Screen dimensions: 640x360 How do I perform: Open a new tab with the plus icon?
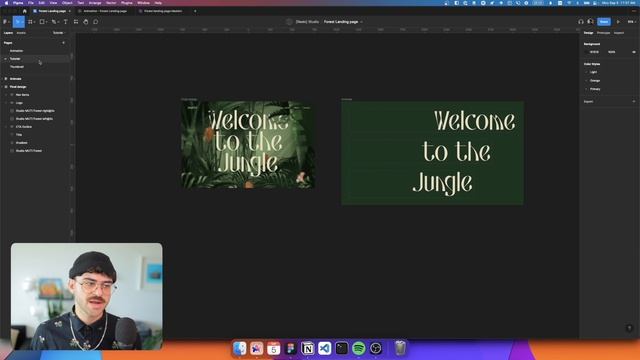pos(195,11)
